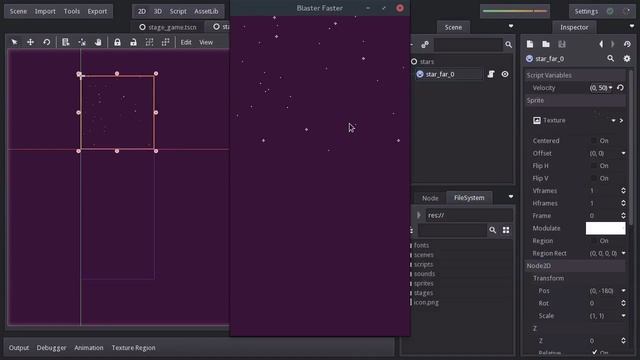The height and width of the screenshot is (360, 640).
Task: Click the list select tool icon
Action: click(65, 42)
